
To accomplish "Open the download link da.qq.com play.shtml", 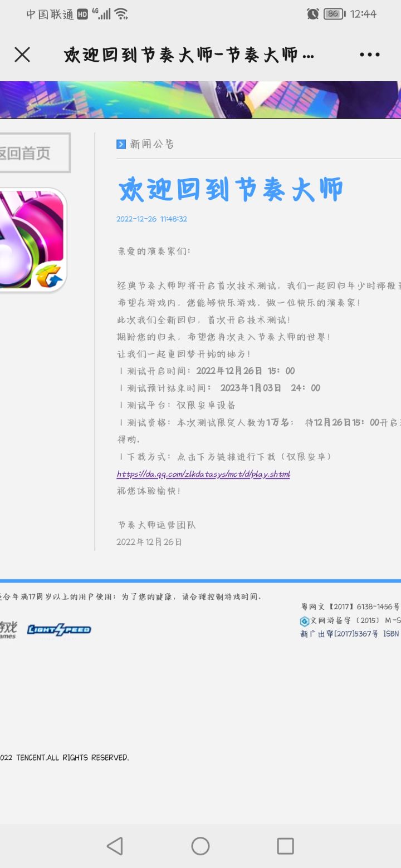I will (203, 474).
